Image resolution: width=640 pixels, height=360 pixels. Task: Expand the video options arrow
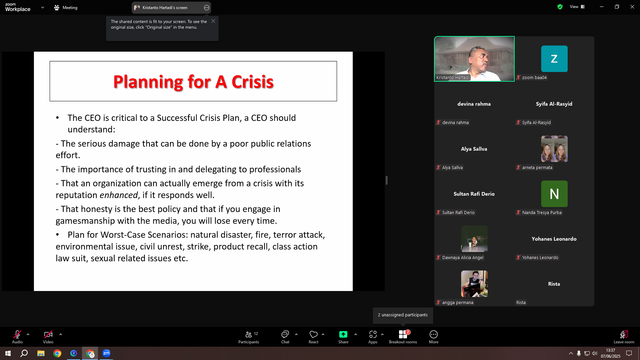[x=60, y=334]
